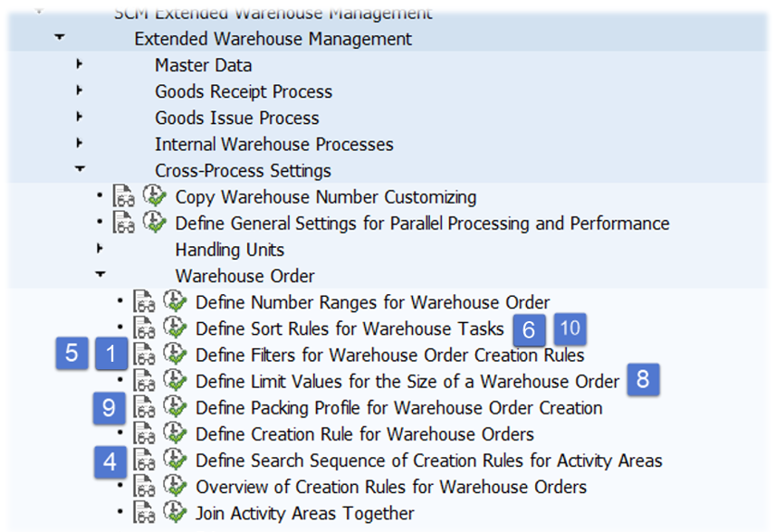Open documentation icon for Define Filters row

click(x=144, y=355)
